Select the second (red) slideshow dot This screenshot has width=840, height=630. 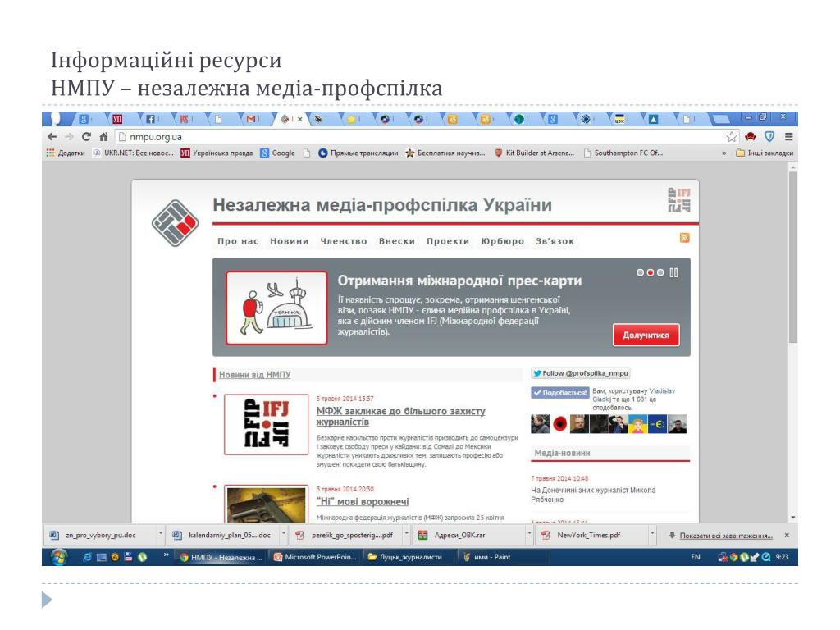651,272
